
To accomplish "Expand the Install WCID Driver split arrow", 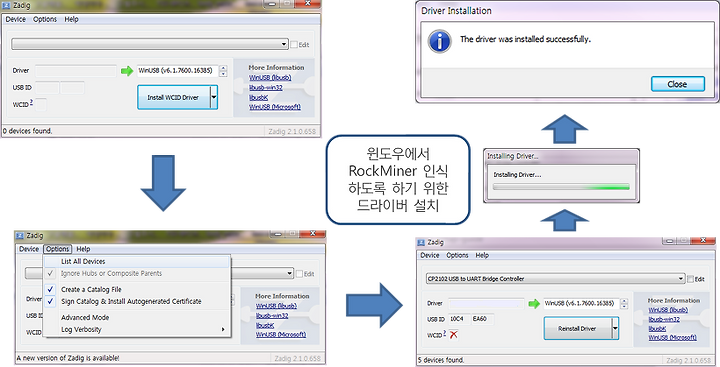I will click(x=214, y=97).
